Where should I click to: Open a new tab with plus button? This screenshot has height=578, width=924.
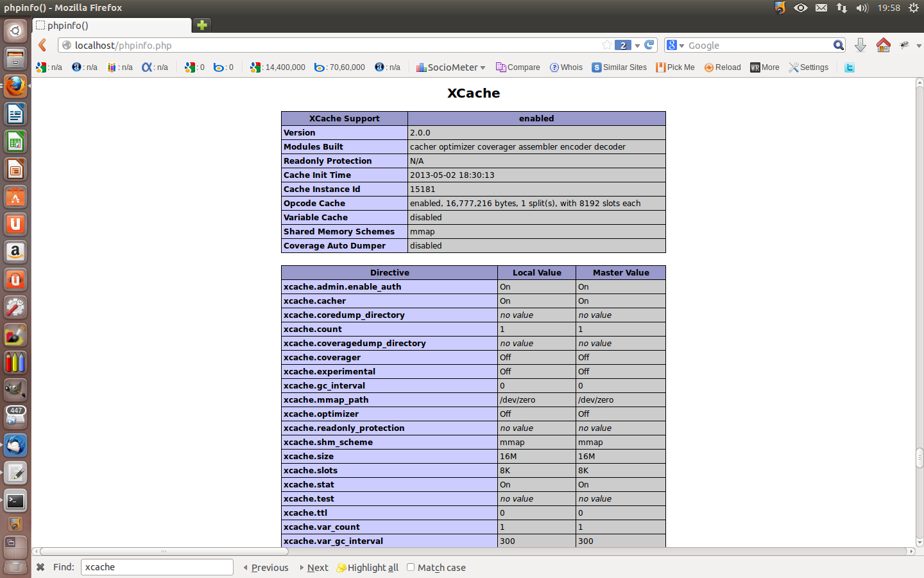[x=202, y=25]
